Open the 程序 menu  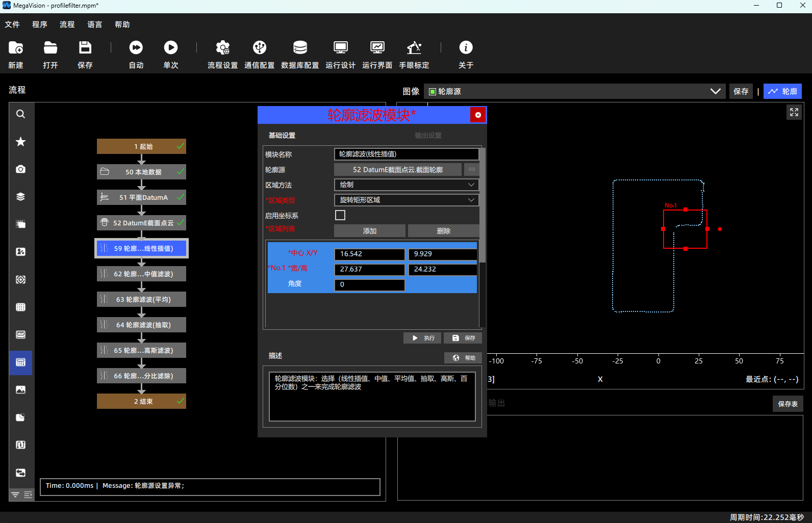[40, 24]
